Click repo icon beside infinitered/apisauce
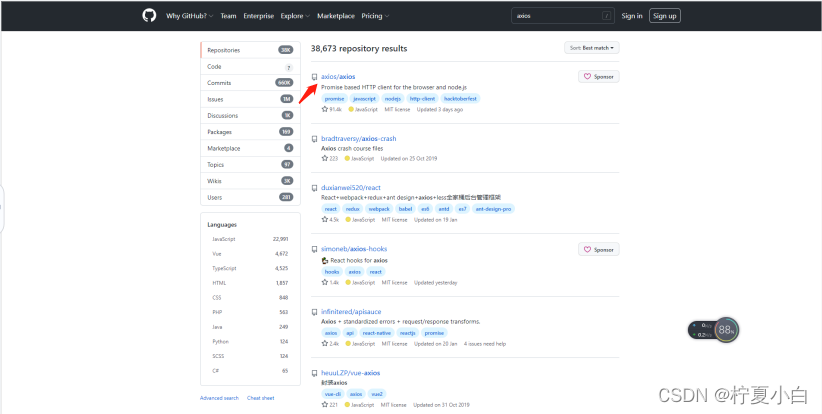Screen dimensions: 822x414 pyautogui.click(x=315, y=312)
